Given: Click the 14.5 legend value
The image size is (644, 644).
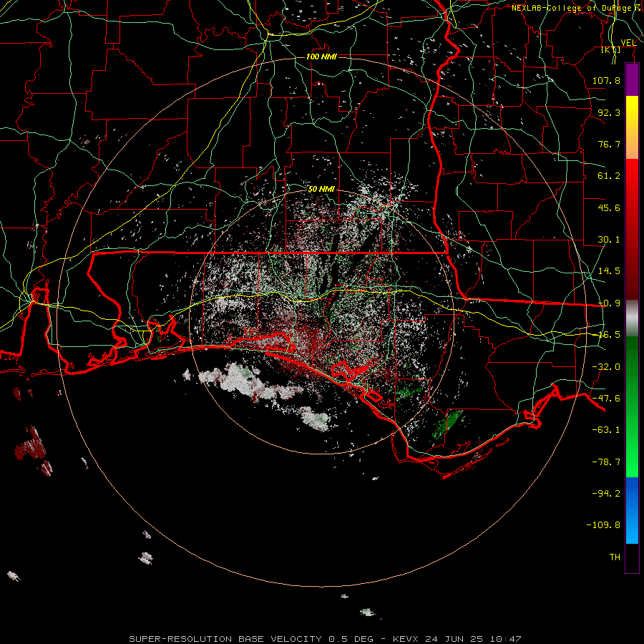Looking at the screenshot, I should tap(609, 271).
